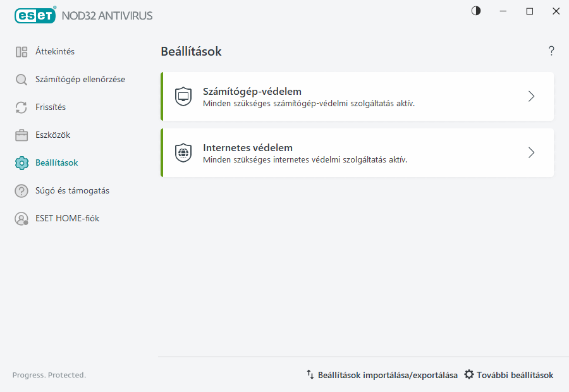Toggle the dark mode contrast switch

click(475, 11)
